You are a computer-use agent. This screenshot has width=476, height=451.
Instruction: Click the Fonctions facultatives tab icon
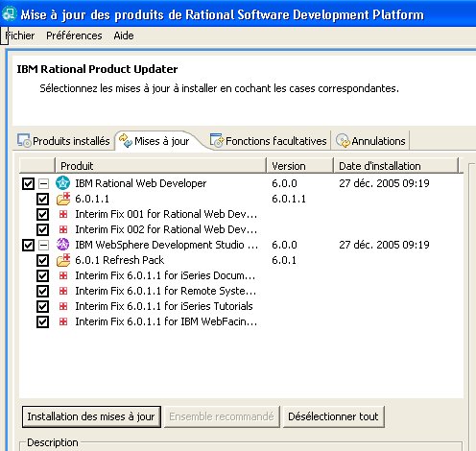tap(217, 141)
